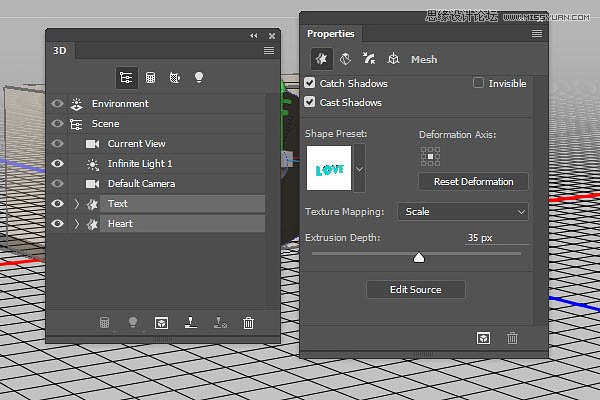Select the Properties panel tab

(331, 34)
